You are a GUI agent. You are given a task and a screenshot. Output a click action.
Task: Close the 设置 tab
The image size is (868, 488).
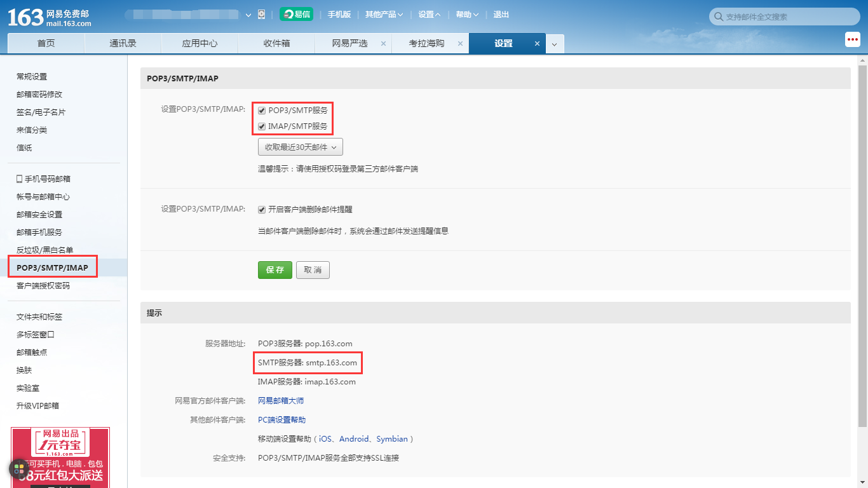pyautogui.click(x=537, y=44)
